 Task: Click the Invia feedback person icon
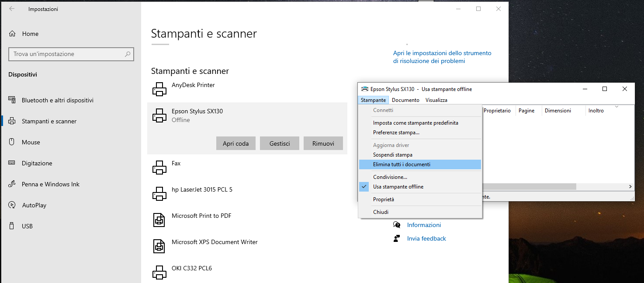coord(397,238)
